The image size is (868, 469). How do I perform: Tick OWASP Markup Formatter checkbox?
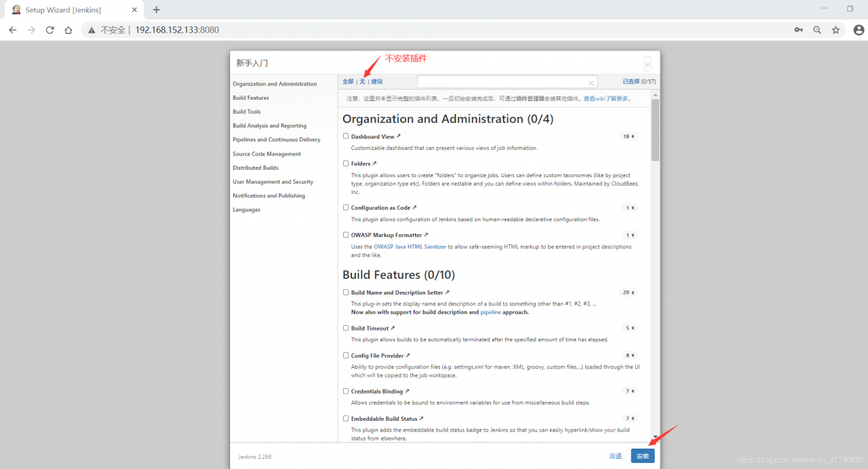tap(346, 234)
